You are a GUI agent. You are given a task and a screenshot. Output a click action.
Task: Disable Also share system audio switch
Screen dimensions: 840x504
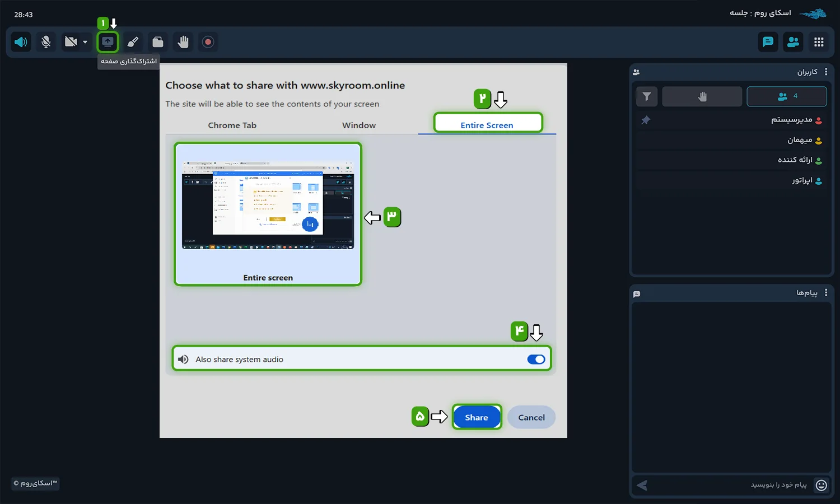coord(536,360)
